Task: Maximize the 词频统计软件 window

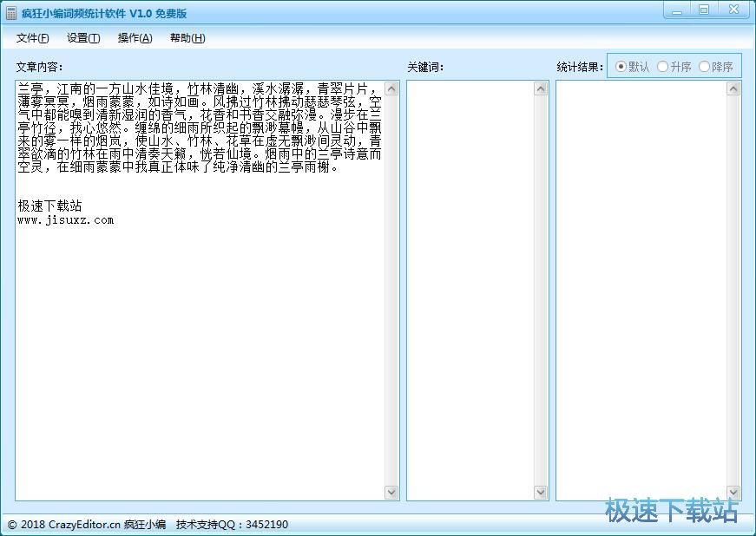Action: (704, 10)
